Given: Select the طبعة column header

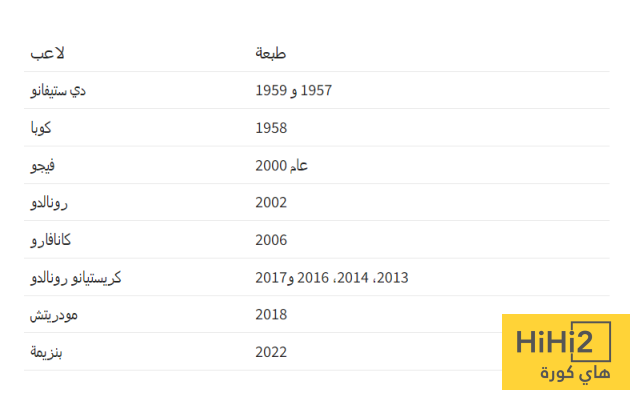Looking at the screenshot, I should pyautogui.click(x=271, y=53).
